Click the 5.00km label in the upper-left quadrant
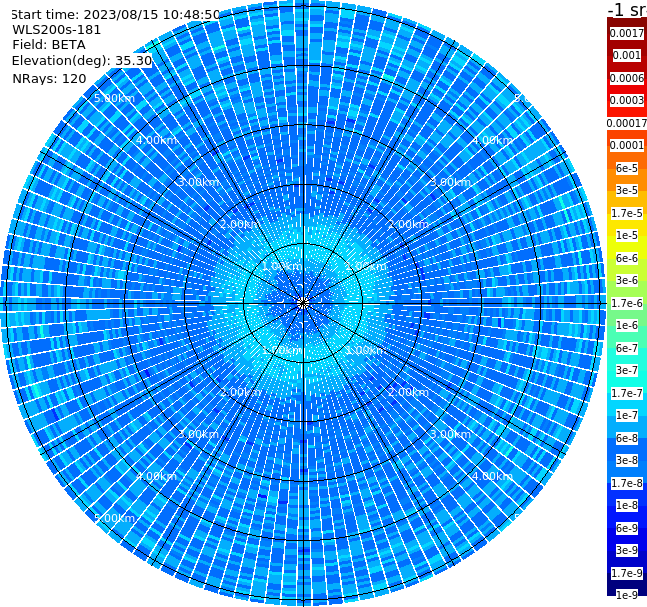This screenshot has width=647, height=607. click(114, 98)
